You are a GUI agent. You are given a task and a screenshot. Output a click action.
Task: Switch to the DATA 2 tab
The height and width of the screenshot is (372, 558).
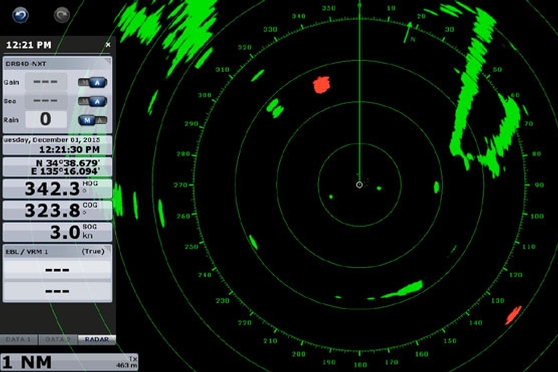(58, 340)
